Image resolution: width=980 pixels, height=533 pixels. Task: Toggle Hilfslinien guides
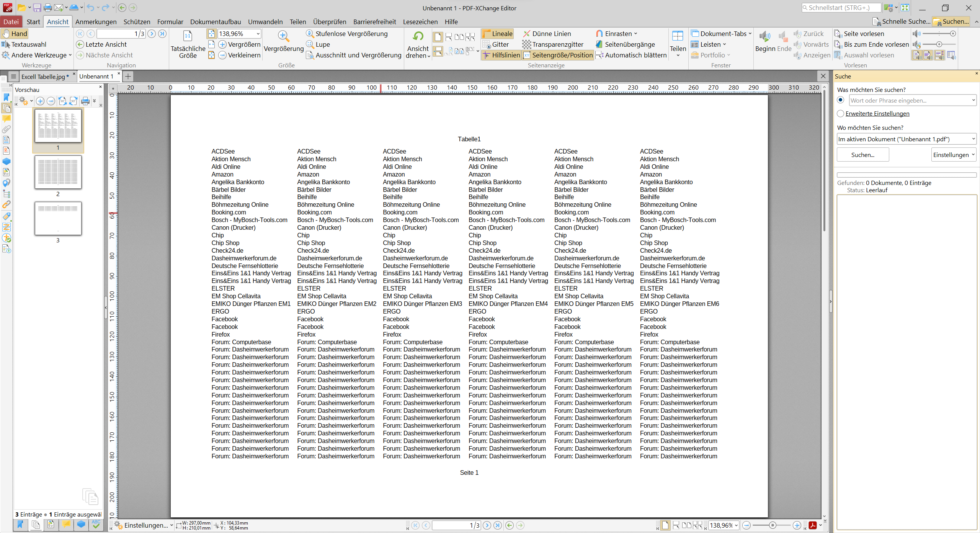tap(501, 55)
